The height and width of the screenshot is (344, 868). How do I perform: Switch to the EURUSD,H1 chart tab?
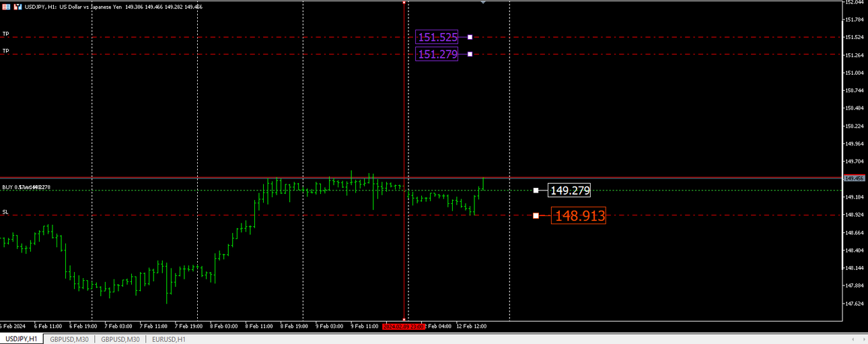[x=168, y=339]
